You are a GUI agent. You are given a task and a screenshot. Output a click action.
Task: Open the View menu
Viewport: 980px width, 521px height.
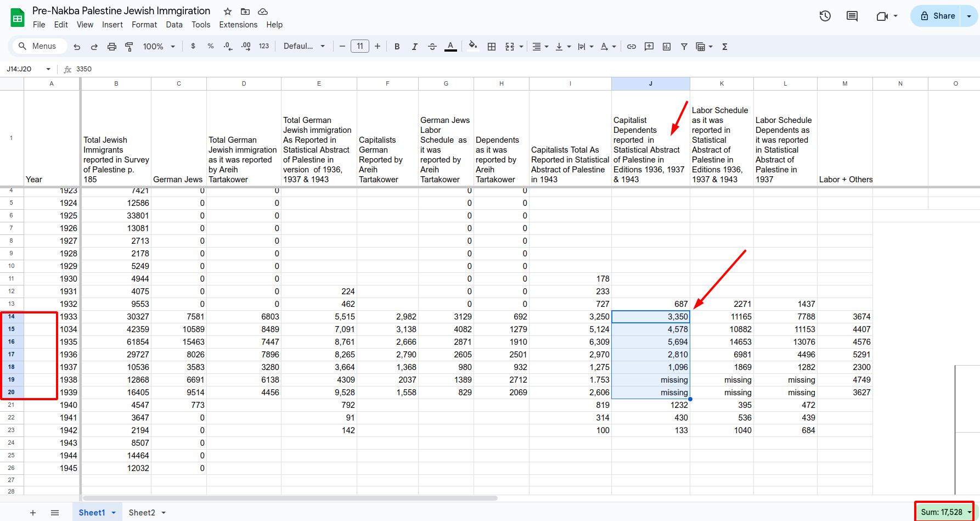point(85,25)
